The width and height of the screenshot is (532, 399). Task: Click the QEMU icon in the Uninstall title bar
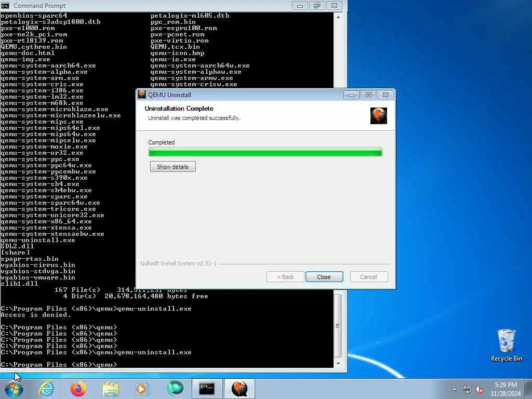coord(142,95)
